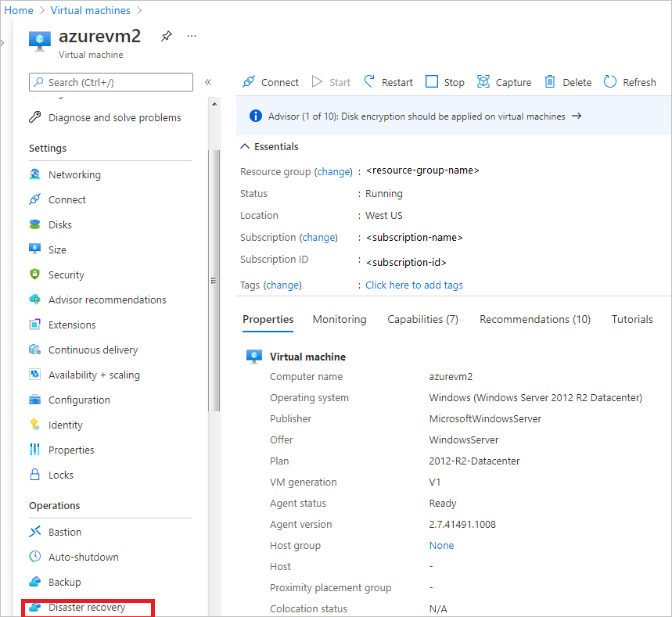Click inside the Search (Ctrl+/) field
Image resolution: width=672 pixels, height=617 pixels.
coord(110,82)
